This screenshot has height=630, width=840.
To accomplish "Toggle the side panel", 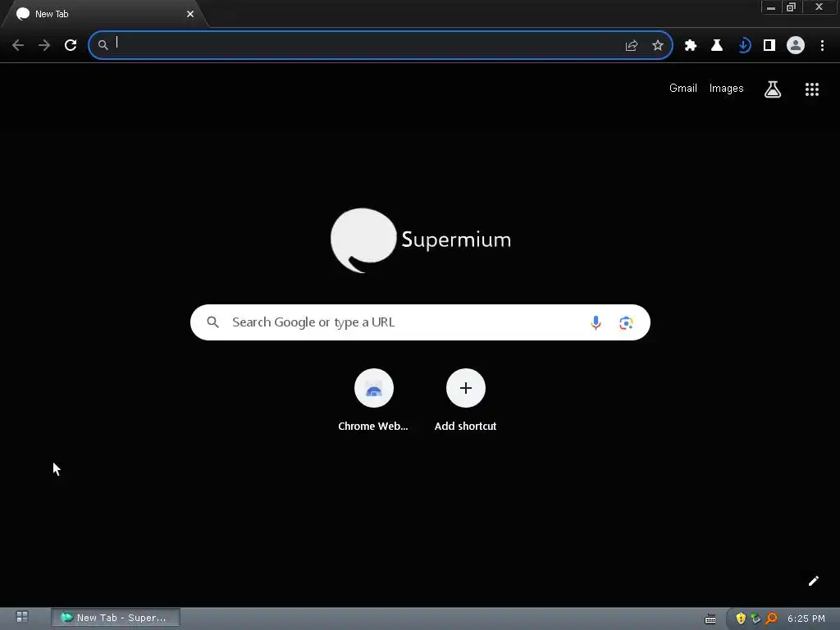I will (769, 46).
